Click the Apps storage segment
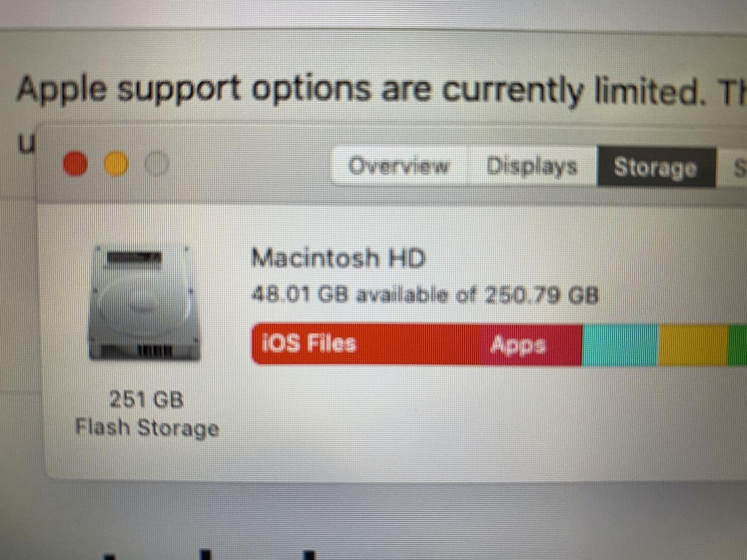This screenshot has height=560, width=747. pos(531,345)
